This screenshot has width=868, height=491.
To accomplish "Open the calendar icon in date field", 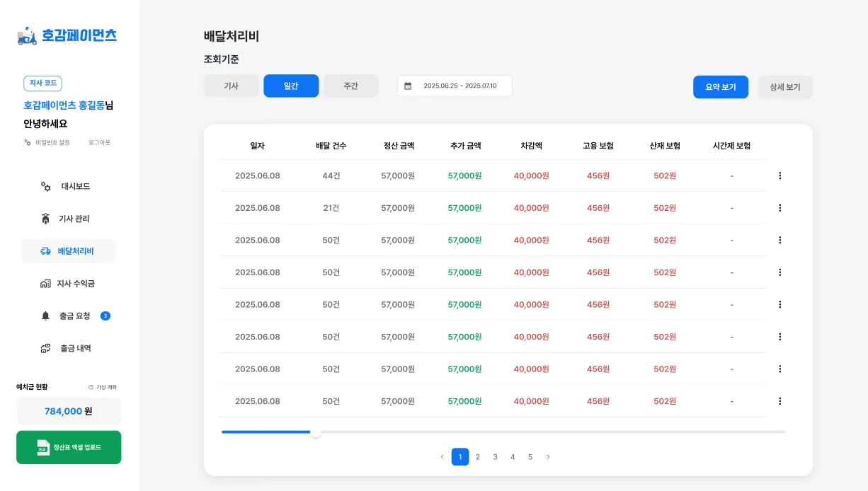I will click(408, 86).
